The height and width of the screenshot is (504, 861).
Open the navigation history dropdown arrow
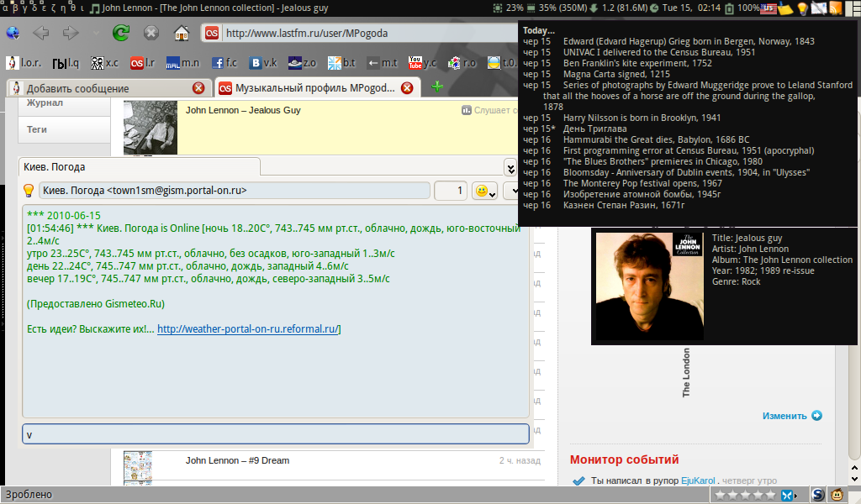[x=96, y=34]
